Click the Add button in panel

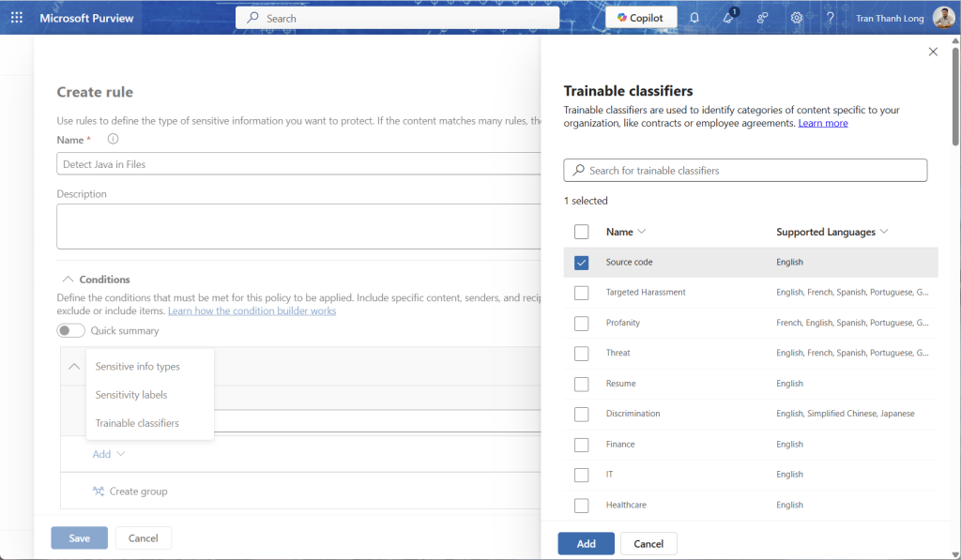click(586, 544)
